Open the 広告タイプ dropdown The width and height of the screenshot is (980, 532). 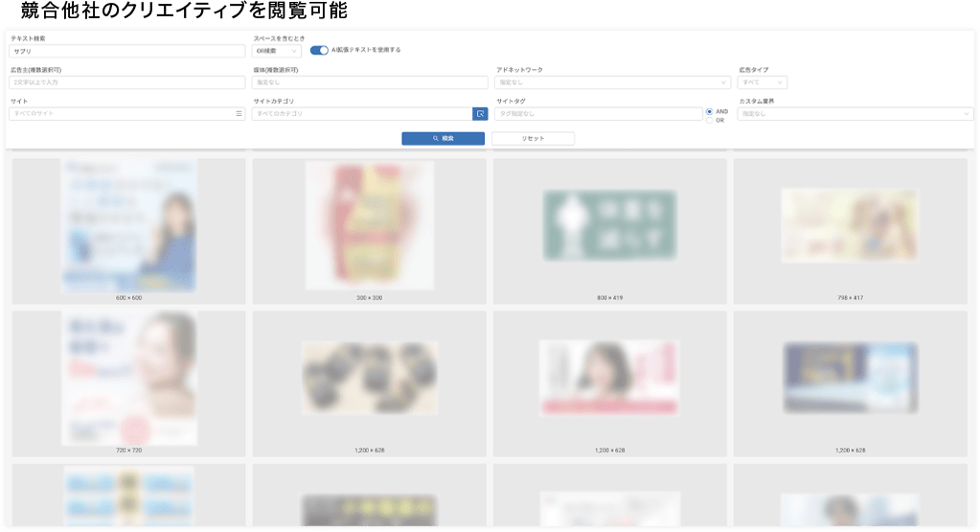(x=762, y=82)
